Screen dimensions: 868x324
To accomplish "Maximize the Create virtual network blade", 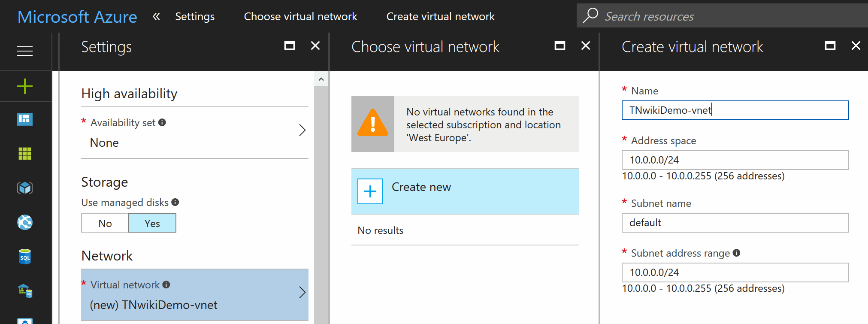I will [x=830, y=45].
